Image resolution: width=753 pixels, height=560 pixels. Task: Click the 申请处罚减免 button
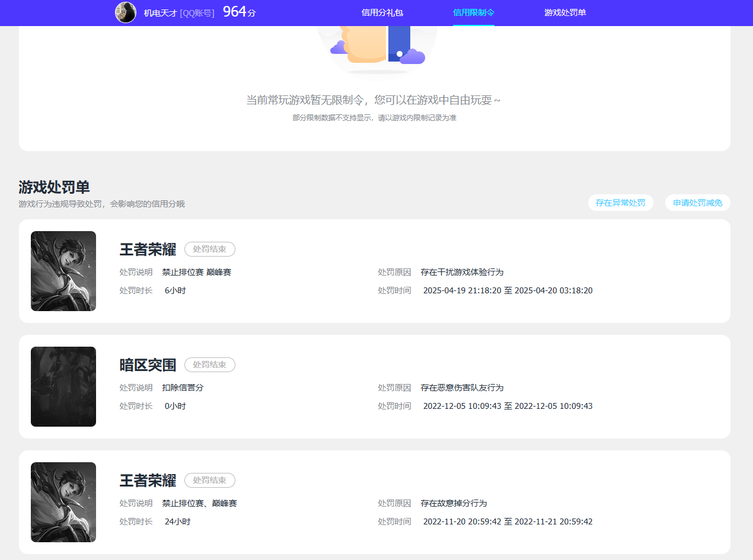698,203
